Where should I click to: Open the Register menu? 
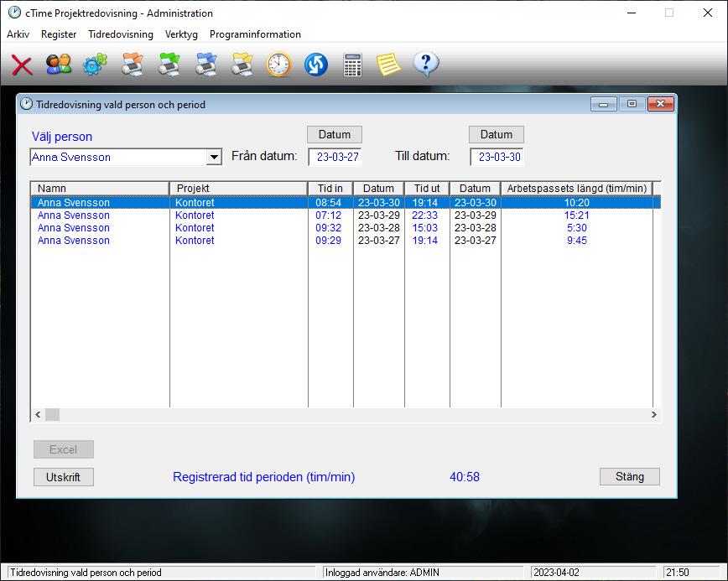coord(59,34)
